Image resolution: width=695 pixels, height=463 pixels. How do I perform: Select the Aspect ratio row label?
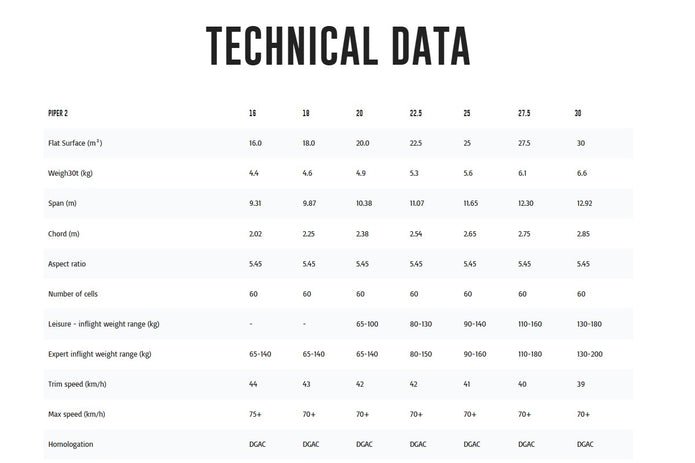click(x=67, y=264)
